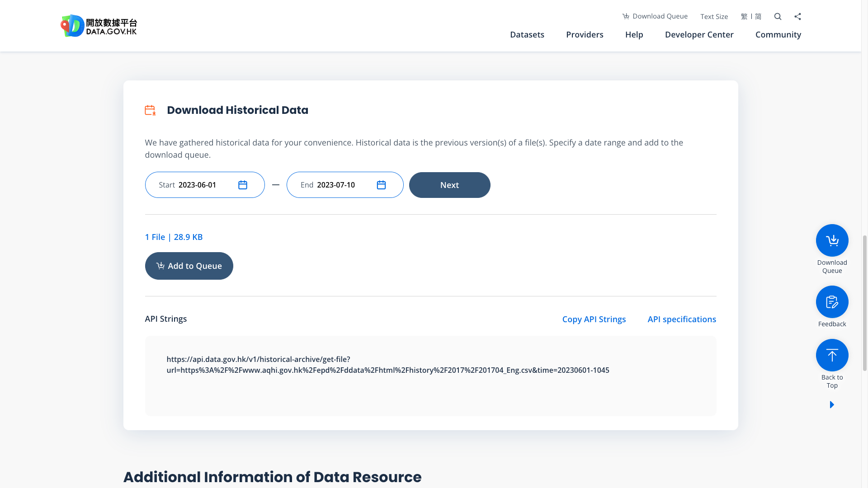Click the Next button
This screenshot has height=488, width=868.
point(449,185)
